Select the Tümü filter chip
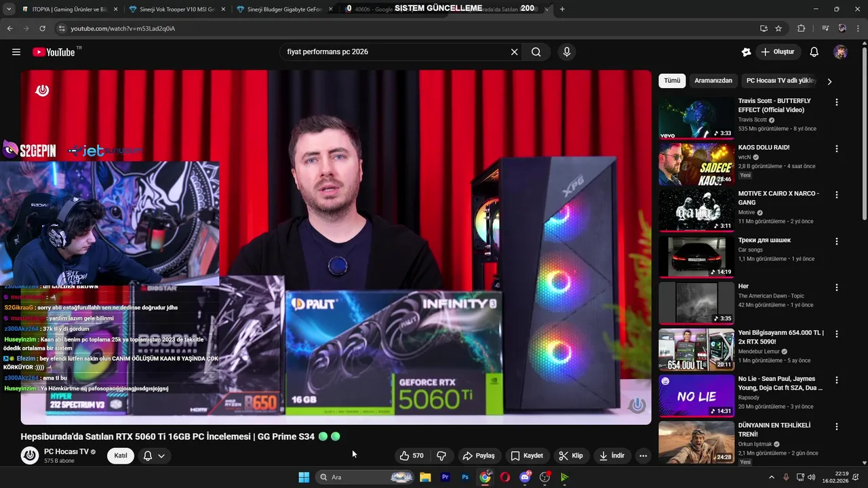 672,81
